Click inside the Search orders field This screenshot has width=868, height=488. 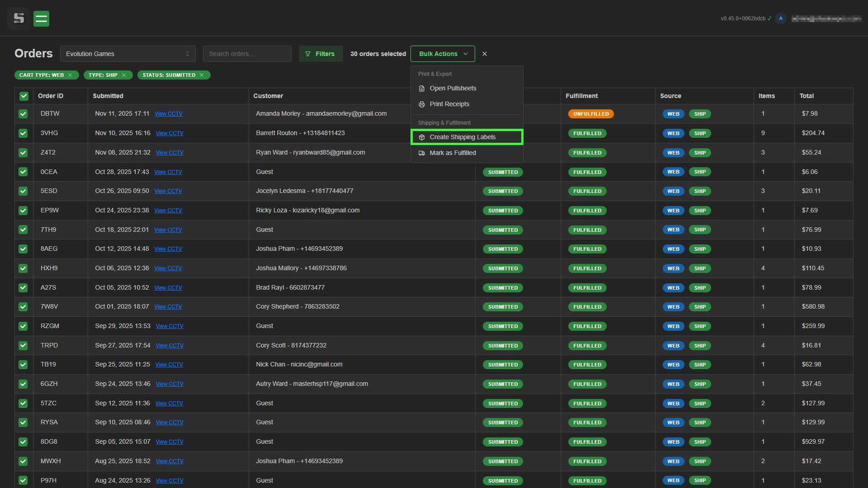pyautogui.click(x=247, y=54)
